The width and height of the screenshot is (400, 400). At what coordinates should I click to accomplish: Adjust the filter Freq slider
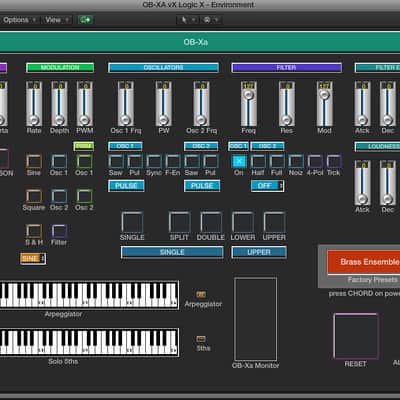249,104
